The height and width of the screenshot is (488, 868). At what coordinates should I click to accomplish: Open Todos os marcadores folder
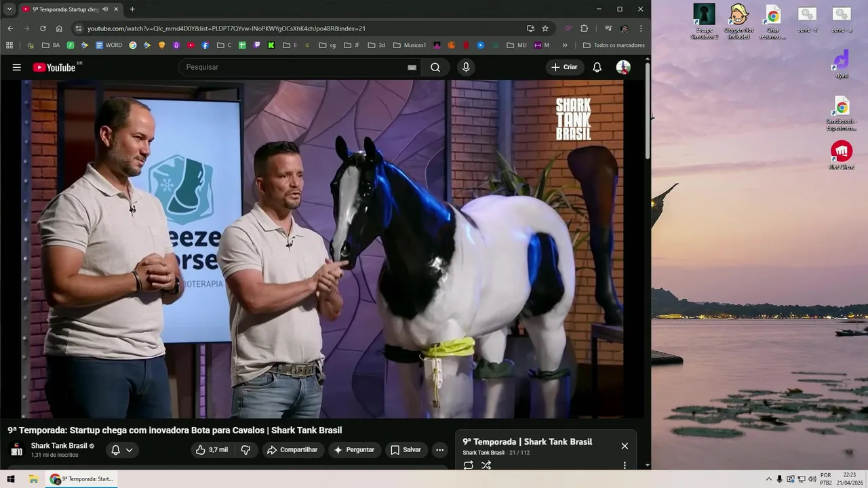[x=614, y=45]
